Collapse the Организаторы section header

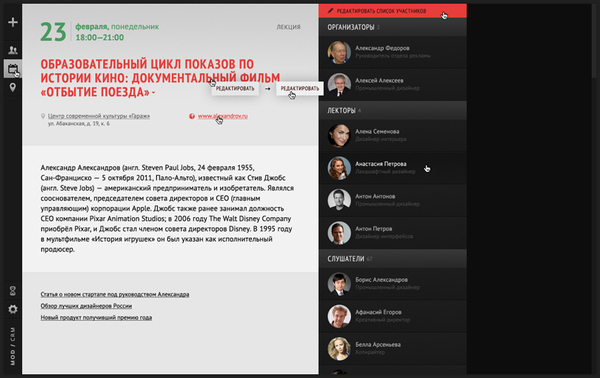tap(393, 27)
